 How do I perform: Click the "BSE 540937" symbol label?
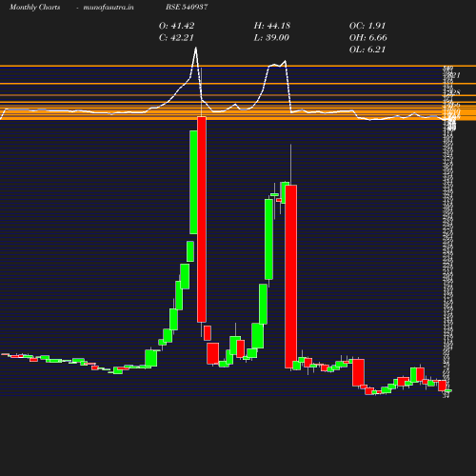[187, 7]
